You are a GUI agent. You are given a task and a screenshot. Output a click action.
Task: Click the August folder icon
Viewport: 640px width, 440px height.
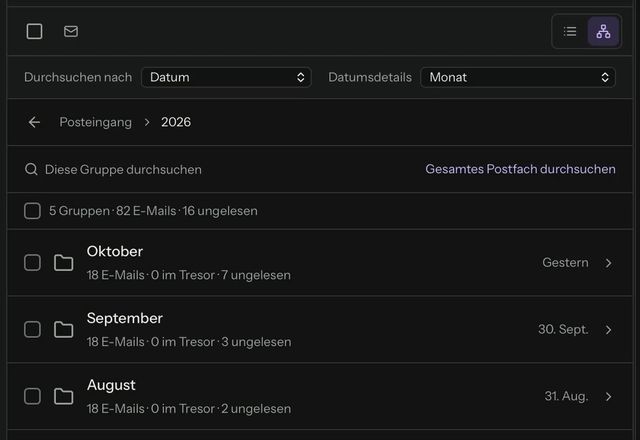click(x=64, y=396)
